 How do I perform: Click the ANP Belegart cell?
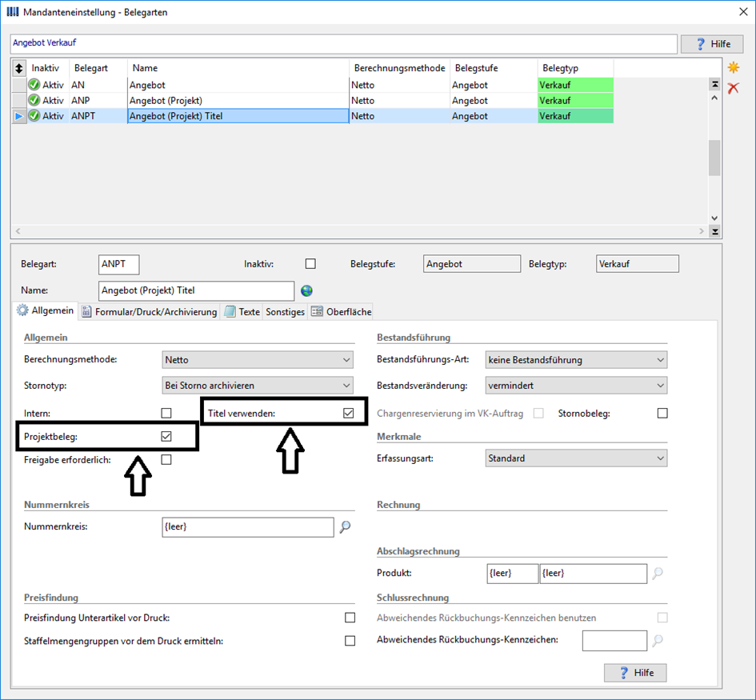click(x=98, y=100)
